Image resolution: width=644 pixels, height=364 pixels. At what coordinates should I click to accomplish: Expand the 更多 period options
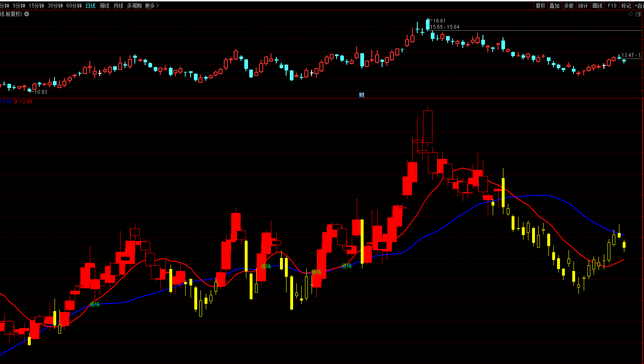pos(152,6)
